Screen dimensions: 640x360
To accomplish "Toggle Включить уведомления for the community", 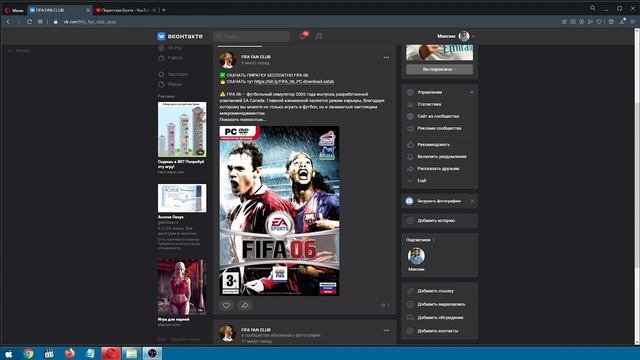I will (x=442, y=157).
